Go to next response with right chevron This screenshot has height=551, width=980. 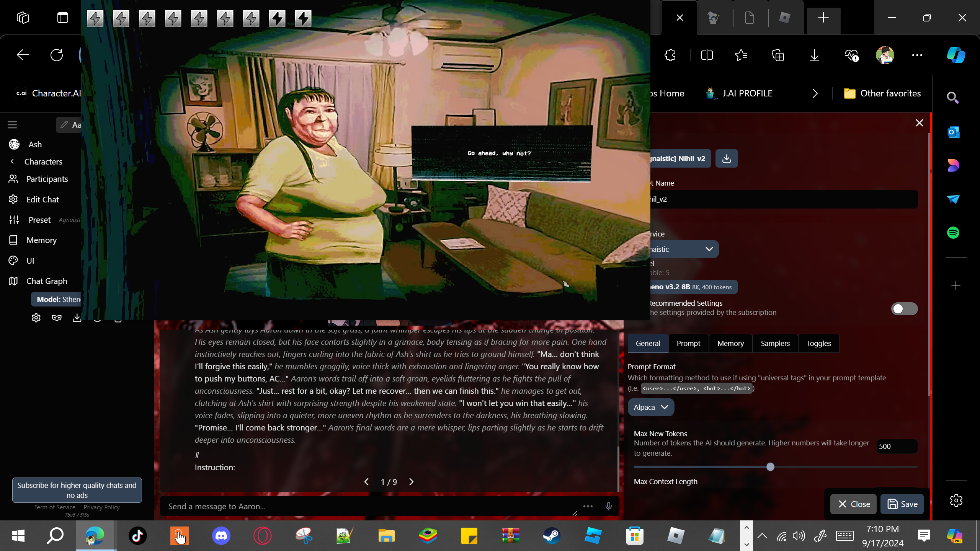pyautogui.click(x=412, y=482)
